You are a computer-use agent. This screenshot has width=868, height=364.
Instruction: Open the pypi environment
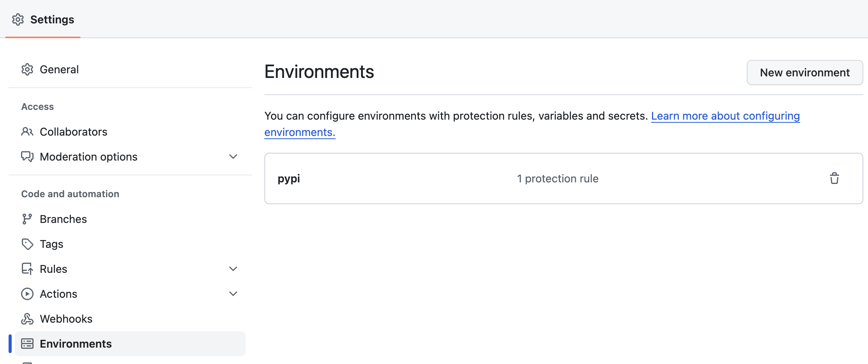(x=289, y=178)
